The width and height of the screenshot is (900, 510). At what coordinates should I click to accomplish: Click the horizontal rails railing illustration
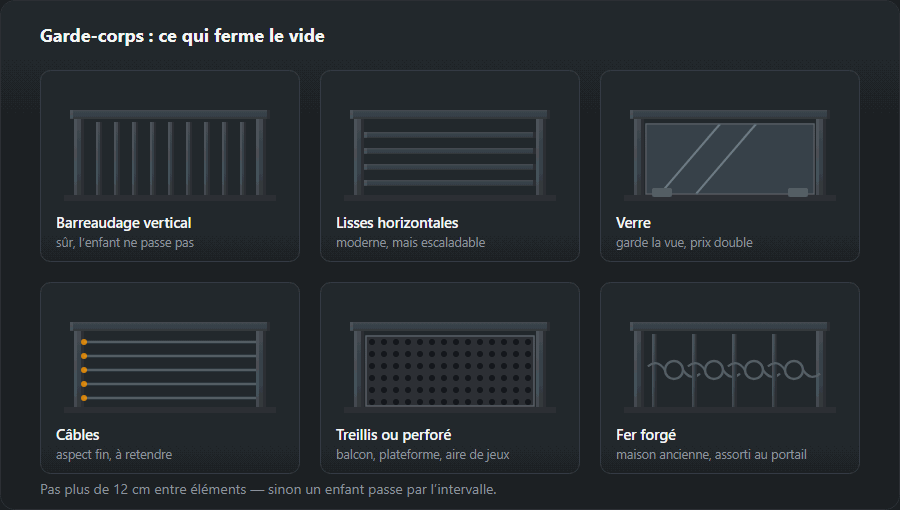click(x=449, y=155)
